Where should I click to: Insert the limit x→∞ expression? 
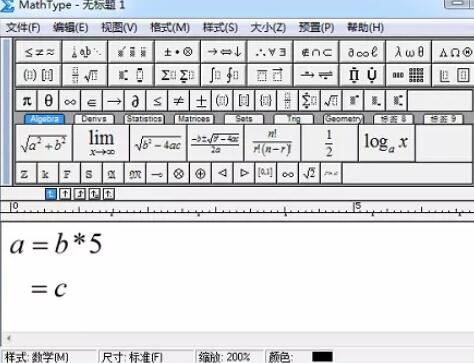point(101,143)
